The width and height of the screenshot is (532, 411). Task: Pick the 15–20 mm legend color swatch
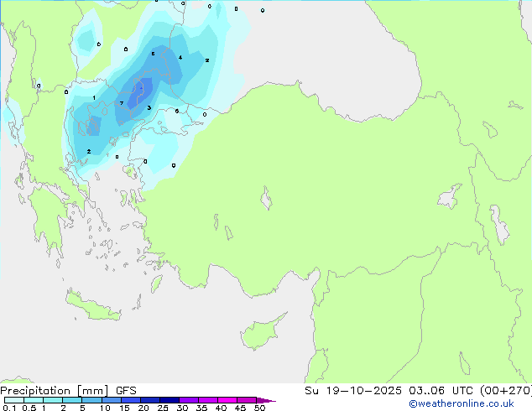tap(130, 400)
